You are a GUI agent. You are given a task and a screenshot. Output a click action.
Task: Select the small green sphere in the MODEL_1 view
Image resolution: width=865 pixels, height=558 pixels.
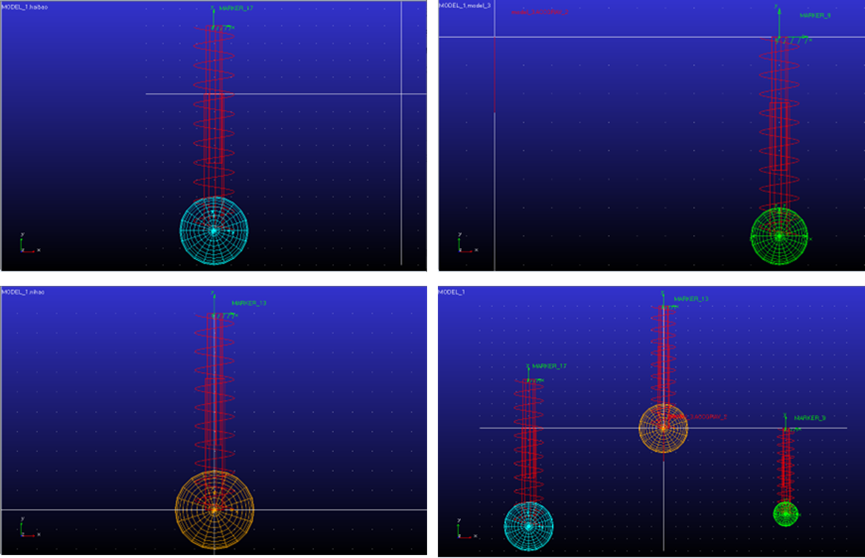pyautogui.click(x=786, y=514)
